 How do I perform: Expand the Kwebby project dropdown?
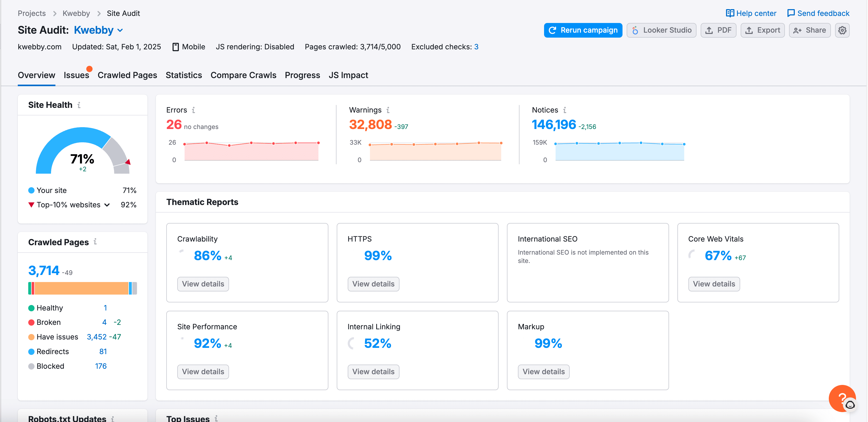[x=120, y=30]
